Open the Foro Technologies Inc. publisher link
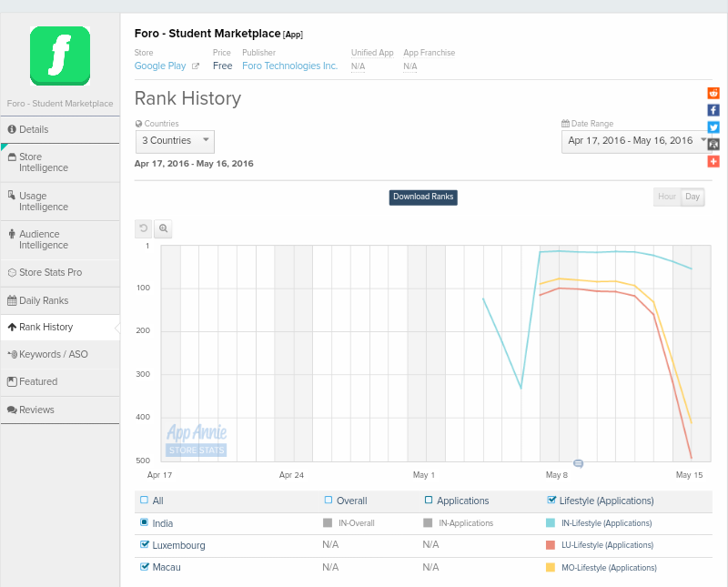Screen dimensions: 728x587 pos(289,66)
